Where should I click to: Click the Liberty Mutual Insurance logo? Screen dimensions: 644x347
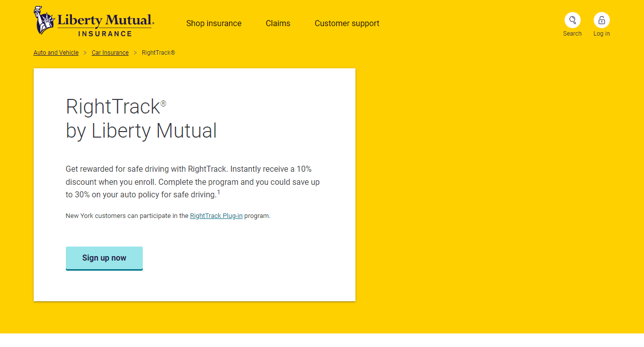pos(94,21)
